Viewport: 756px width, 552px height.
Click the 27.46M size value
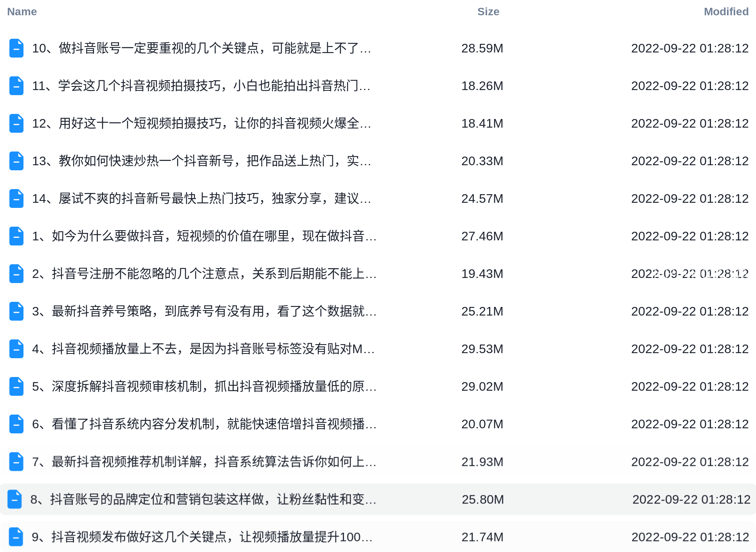pyautogui.click(x=482, y=236)
